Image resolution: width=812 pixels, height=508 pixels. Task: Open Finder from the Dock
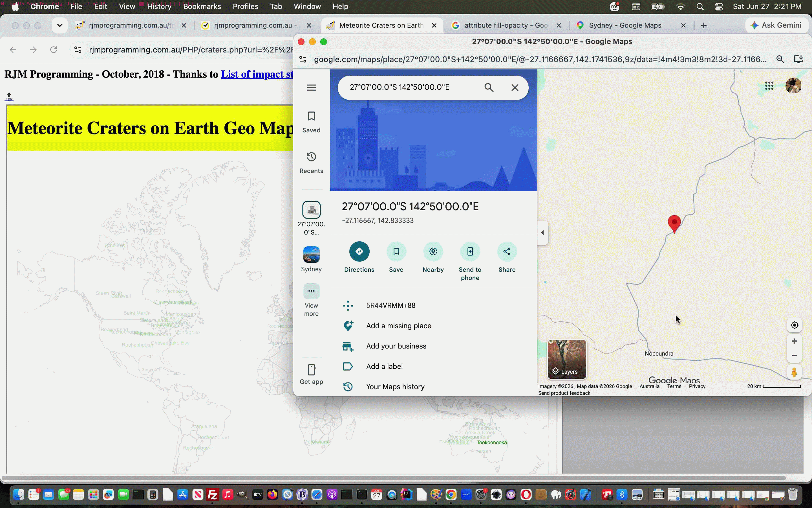point(18,494)
